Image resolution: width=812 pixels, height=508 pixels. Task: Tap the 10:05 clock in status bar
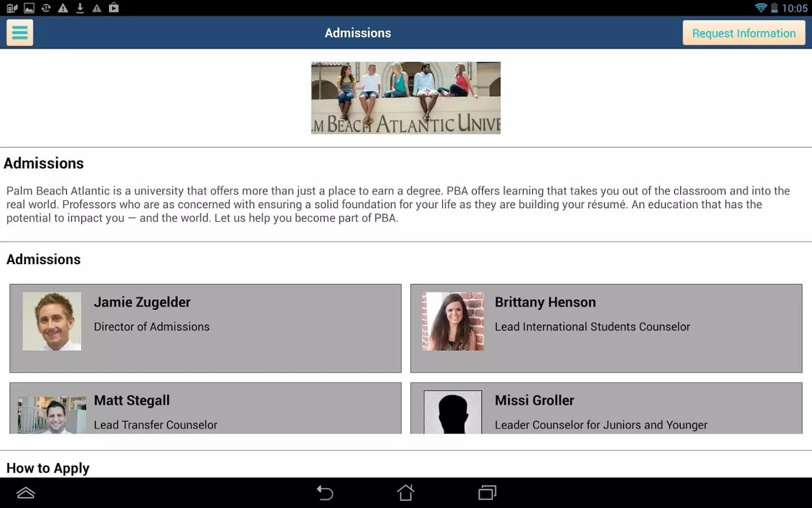(795, 8)
